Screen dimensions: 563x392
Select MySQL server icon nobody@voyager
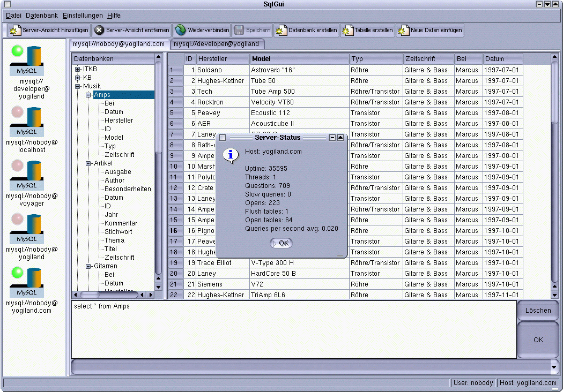tap(27, 175)
